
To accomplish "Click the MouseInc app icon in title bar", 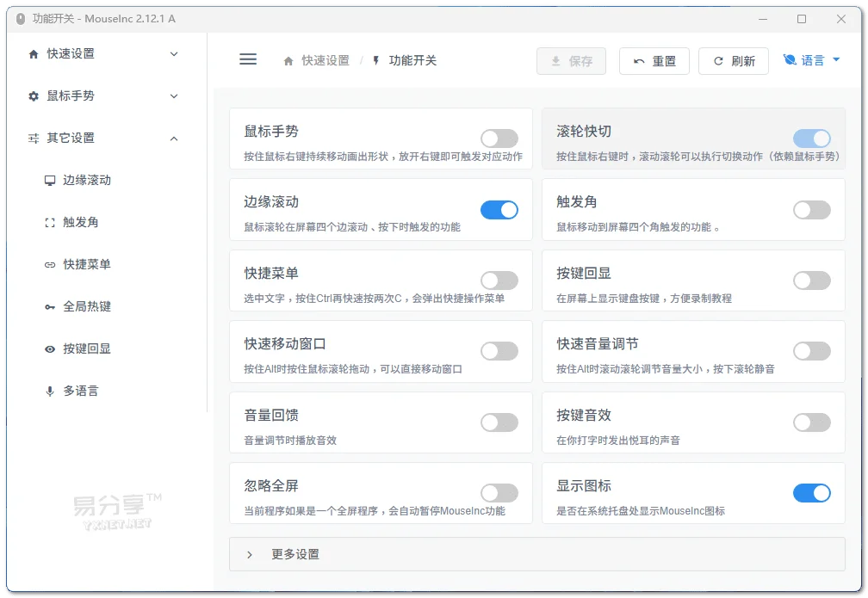I will click(21, 19).
